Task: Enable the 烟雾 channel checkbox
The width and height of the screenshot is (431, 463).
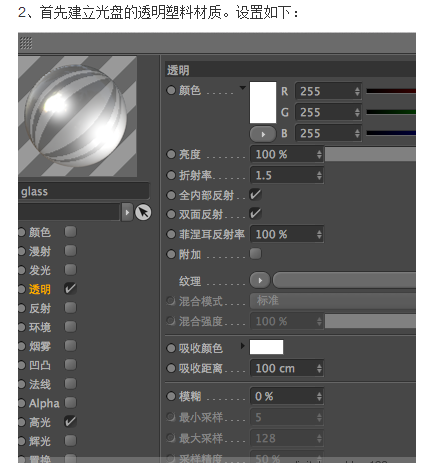Action: [x=70, y=346]
